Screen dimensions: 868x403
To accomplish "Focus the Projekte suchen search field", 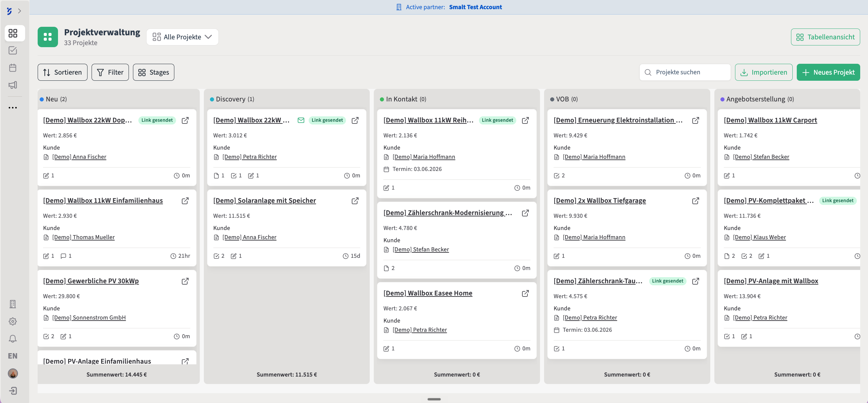I will tap(685, 72).
